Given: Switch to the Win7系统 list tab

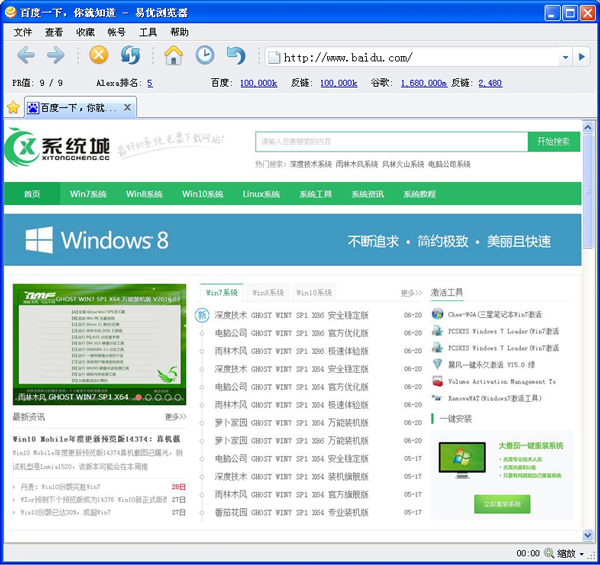Looking at the screenshot, I should (x=222, y=293).
